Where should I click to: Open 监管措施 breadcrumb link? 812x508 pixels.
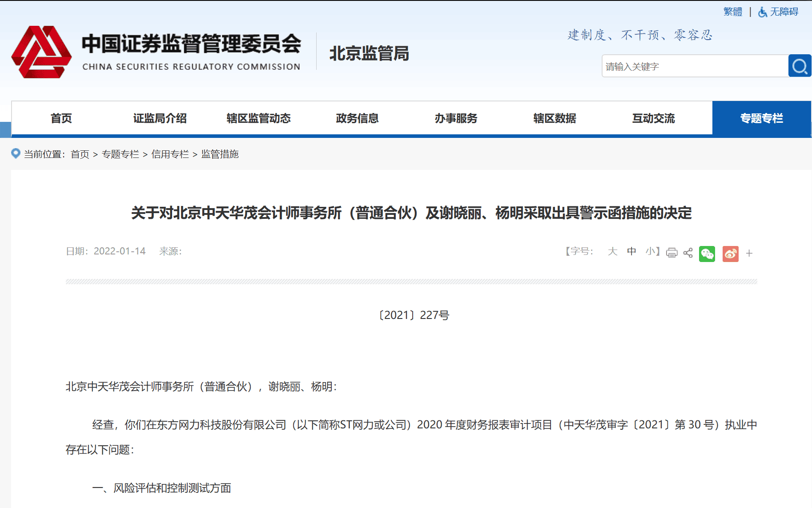[220, 154]
